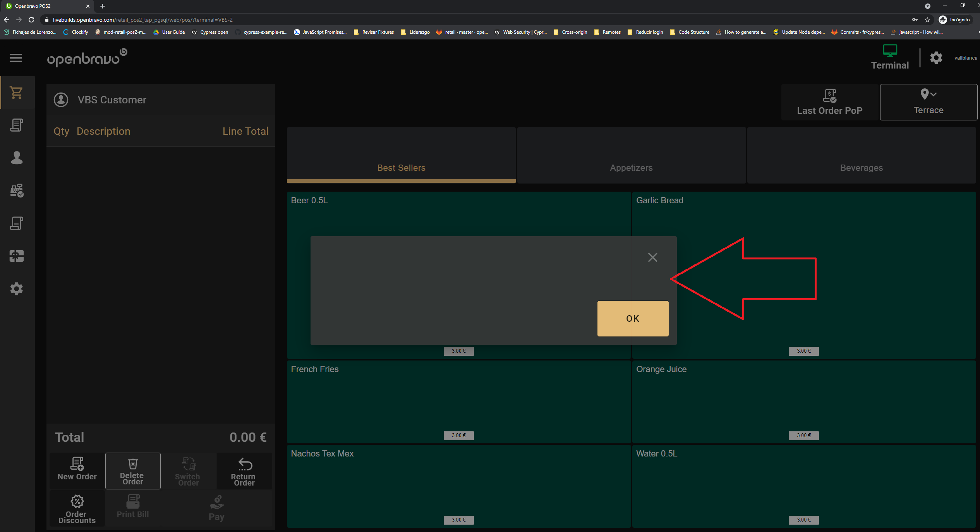Open the table layout sidebar icon
The image size is (980, 532).
coord(17,256)
